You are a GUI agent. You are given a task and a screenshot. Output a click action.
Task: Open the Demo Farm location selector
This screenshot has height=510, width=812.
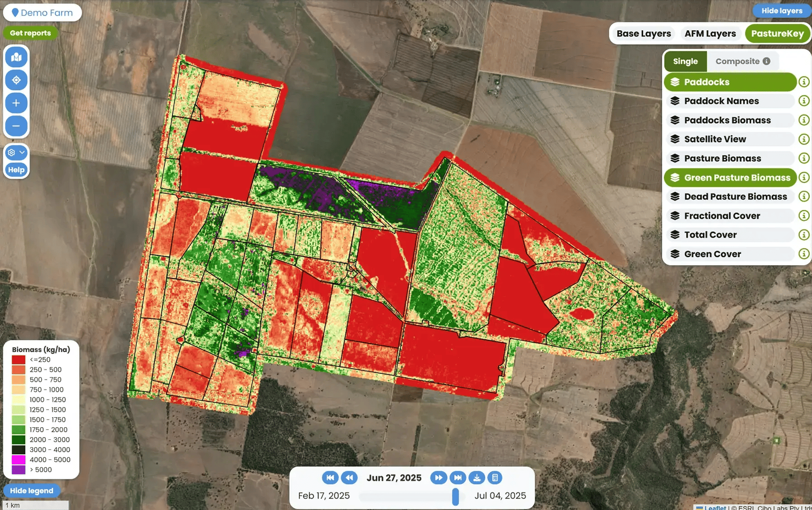(x=42, y=13)
